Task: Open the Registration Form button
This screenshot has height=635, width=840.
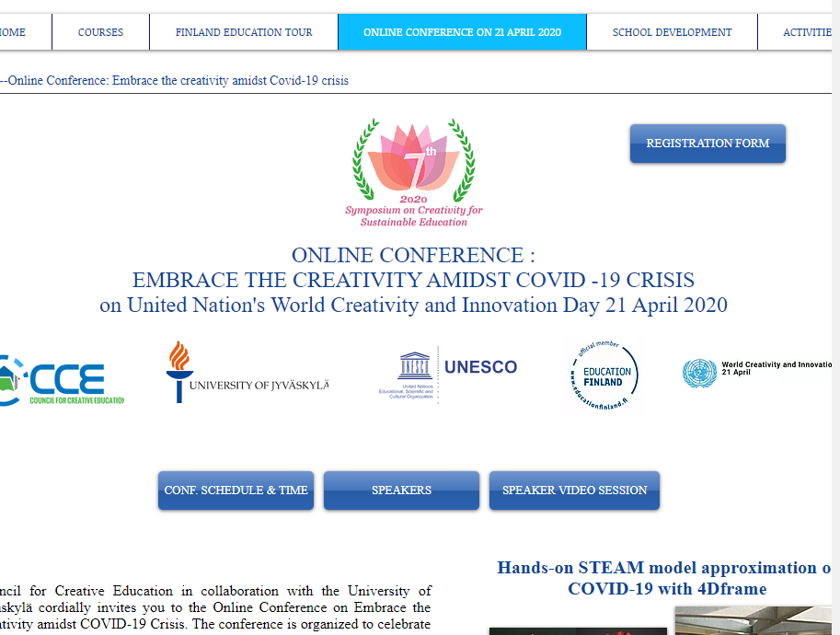Action: click(x=708, y=144)
